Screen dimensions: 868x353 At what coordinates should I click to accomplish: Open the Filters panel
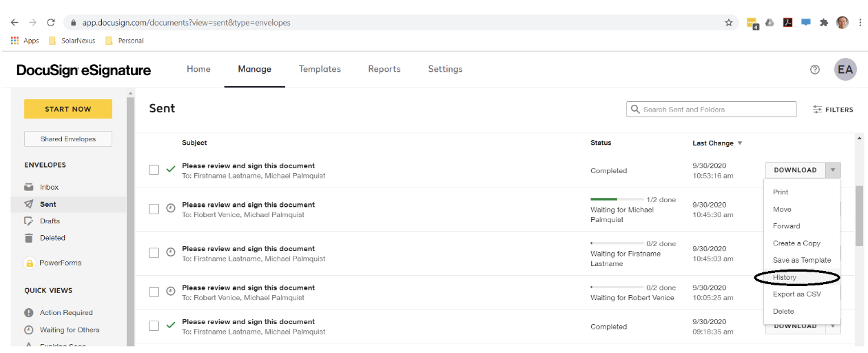pos(833,110)
